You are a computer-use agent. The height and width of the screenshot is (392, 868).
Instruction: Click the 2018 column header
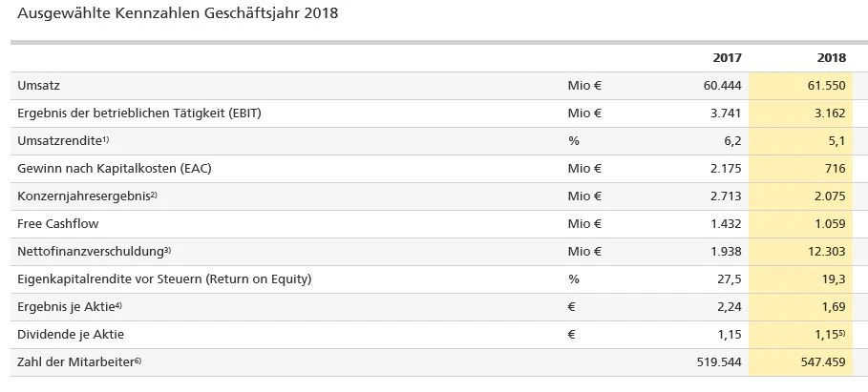coord(832,58)
